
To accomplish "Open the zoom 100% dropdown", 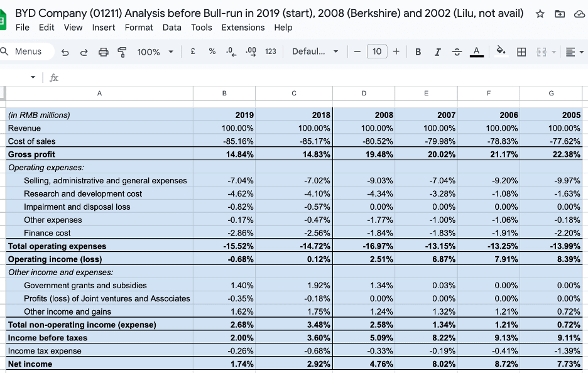I will (155, 51).
